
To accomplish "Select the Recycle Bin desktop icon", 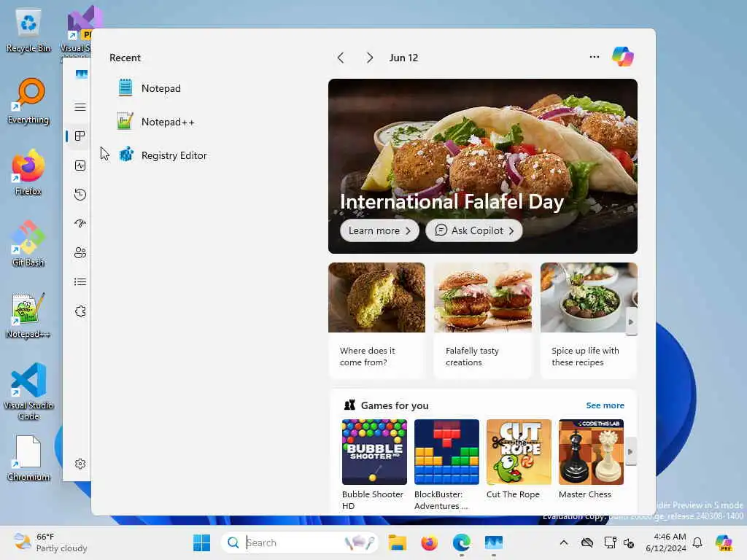I will pyautogui.click(x=28, y=31).
